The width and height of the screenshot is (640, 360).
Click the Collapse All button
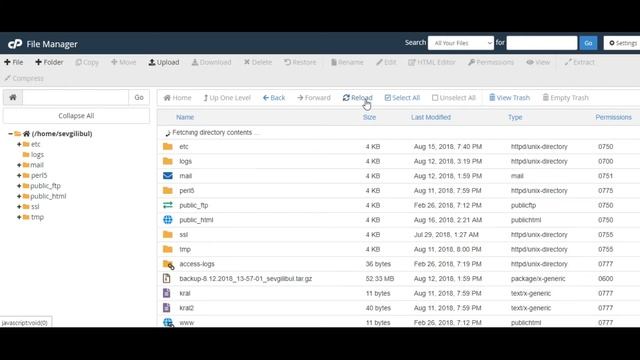tap(76, 116)
